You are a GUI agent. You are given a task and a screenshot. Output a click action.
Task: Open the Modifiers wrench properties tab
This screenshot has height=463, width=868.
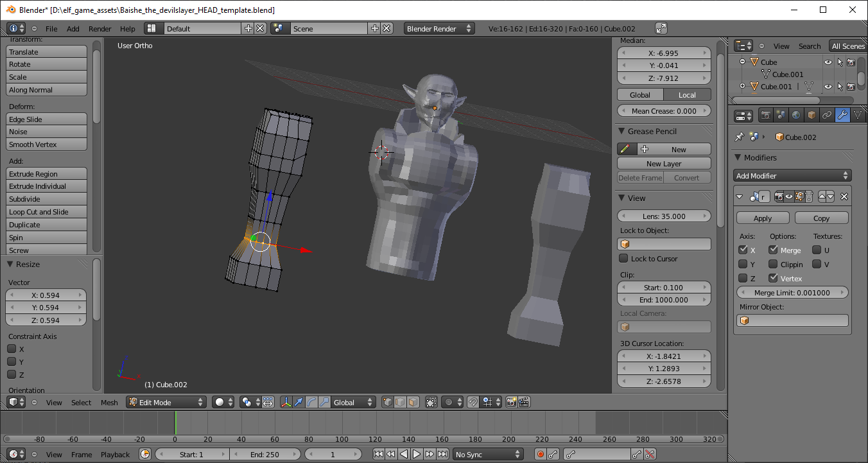pos(842,116)
